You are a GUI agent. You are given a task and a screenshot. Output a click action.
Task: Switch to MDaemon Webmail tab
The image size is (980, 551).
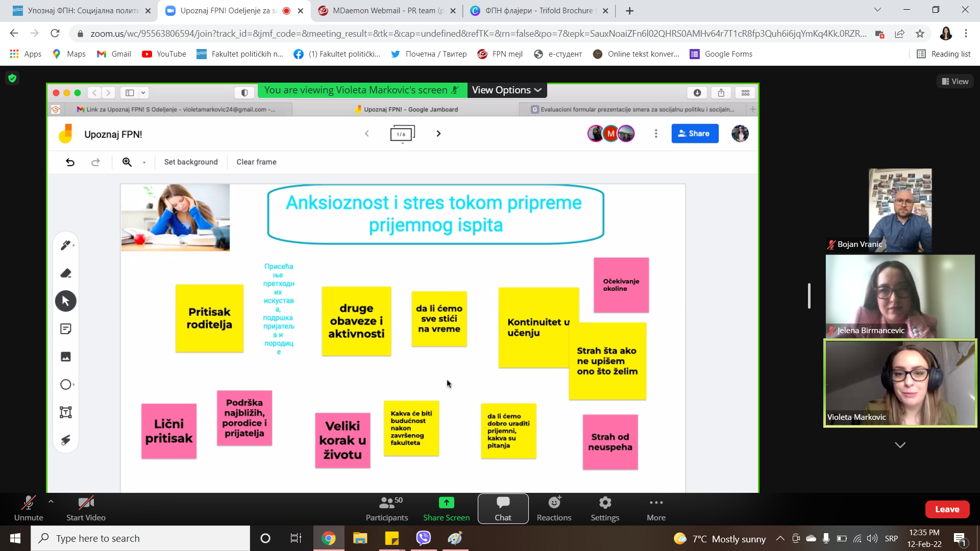[x=387, y=11]
